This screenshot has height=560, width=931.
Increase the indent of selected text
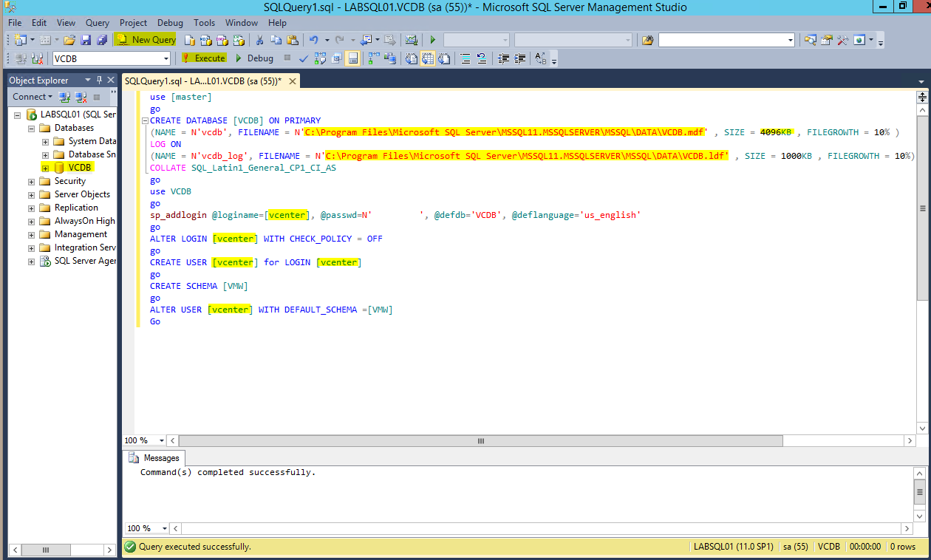point(519,58)
